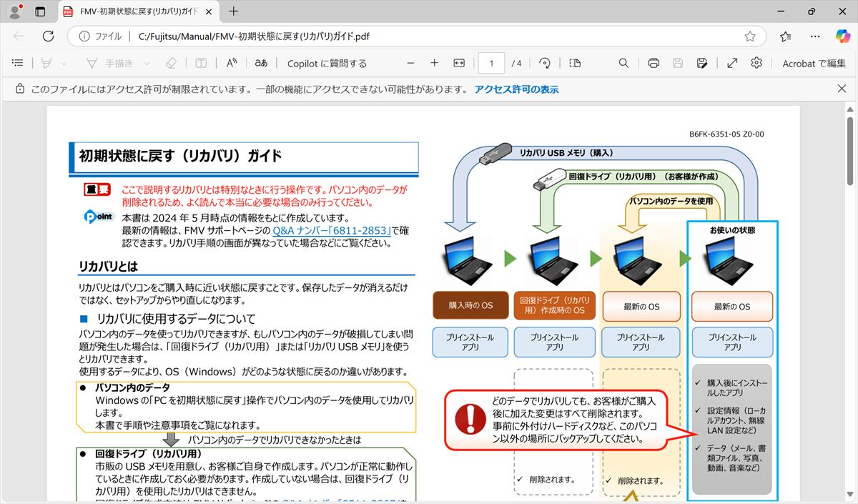Dismiss the access permission notice bar
This screenshot has width=858, height=504.
(x=842, y=89)
